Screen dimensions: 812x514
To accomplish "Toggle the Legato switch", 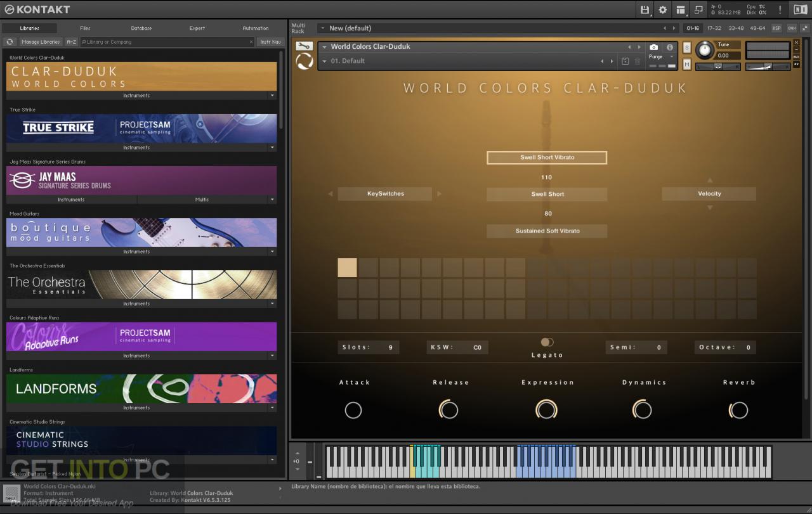I will click(547, 342).
